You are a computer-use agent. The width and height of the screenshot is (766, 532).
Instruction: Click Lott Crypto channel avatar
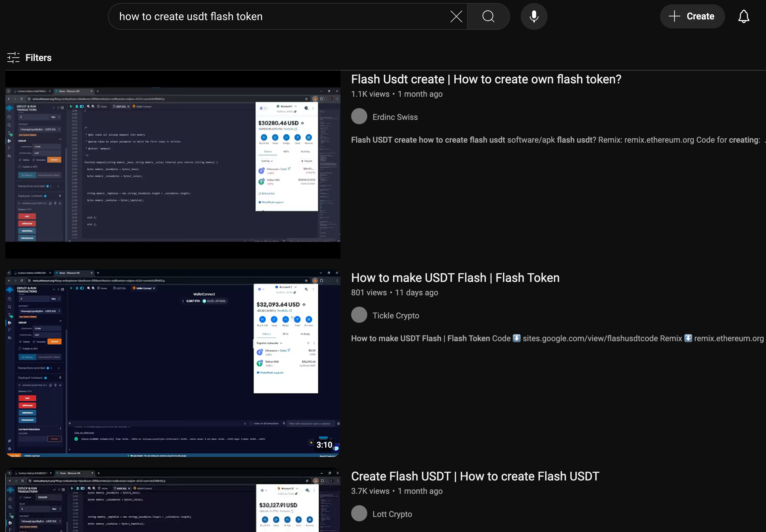click(359, 514)
